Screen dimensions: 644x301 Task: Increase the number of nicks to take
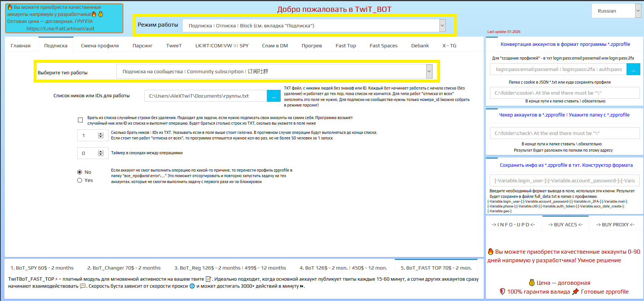point(101,133)
